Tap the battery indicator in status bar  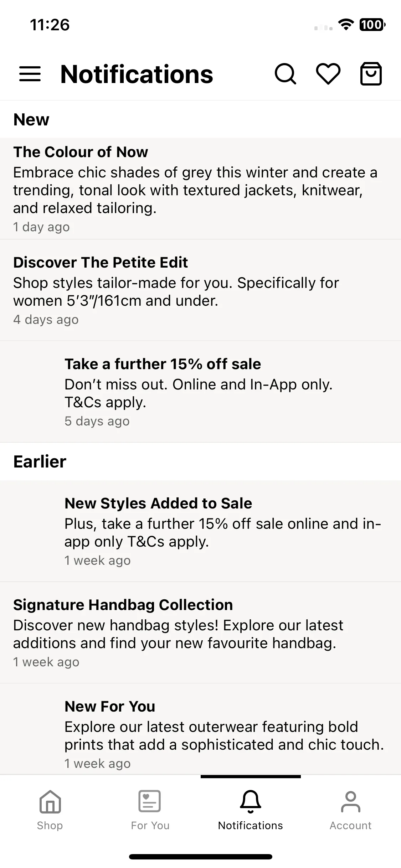pos(372,25)
